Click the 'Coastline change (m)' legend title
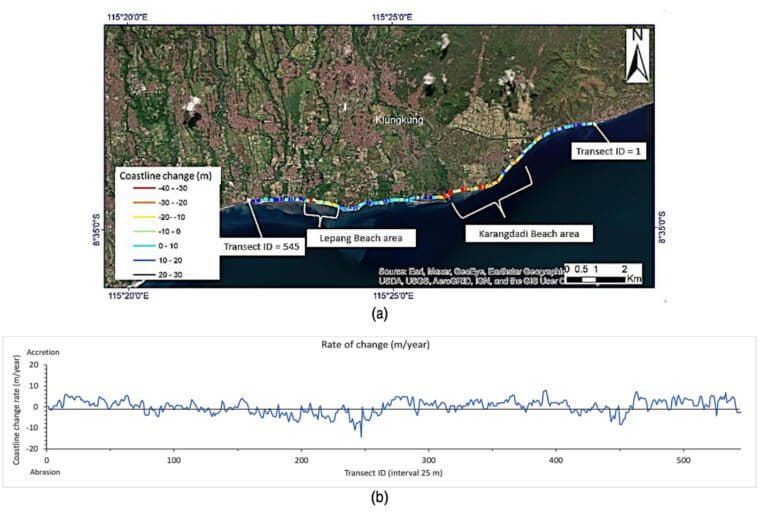 click(x=166, y=175)
